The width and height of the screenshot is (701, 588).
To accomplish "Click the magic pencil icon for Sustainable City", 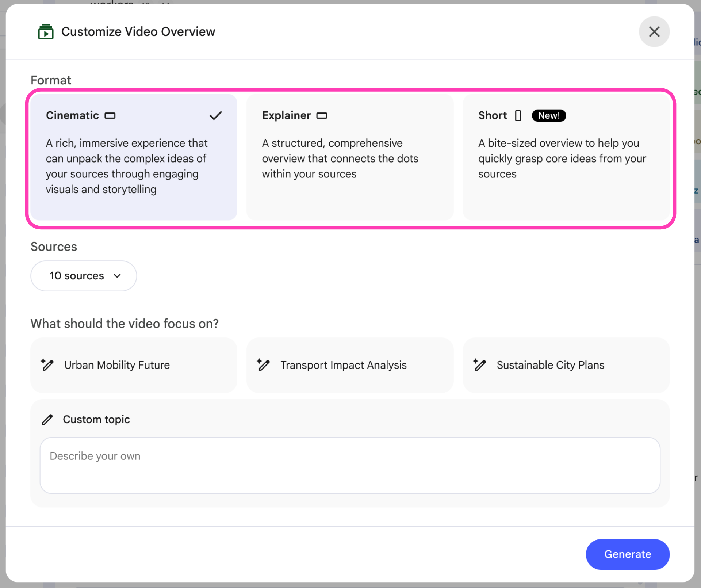I will click(479, 364).
